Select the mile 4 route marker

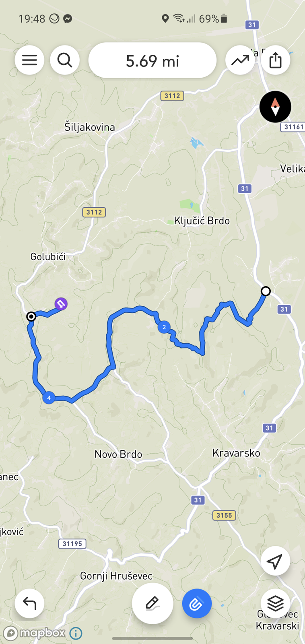point(49,398)
